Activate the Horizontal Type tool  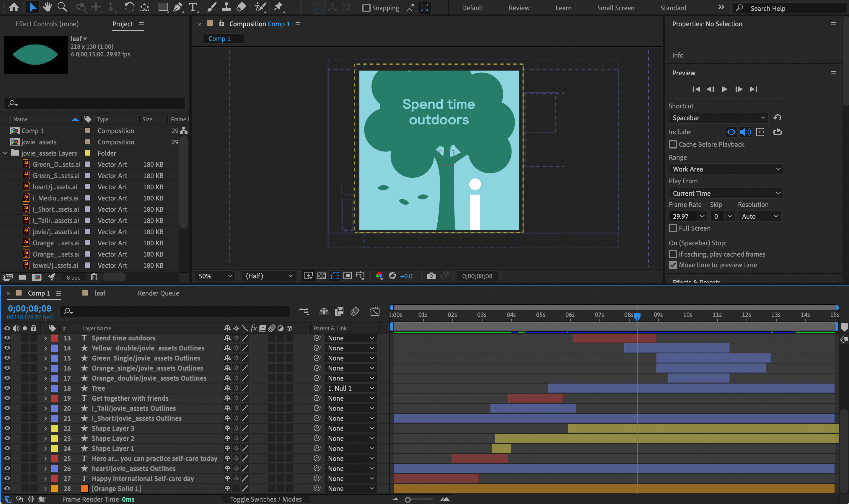pyautogui.click(x=193, y=7)
